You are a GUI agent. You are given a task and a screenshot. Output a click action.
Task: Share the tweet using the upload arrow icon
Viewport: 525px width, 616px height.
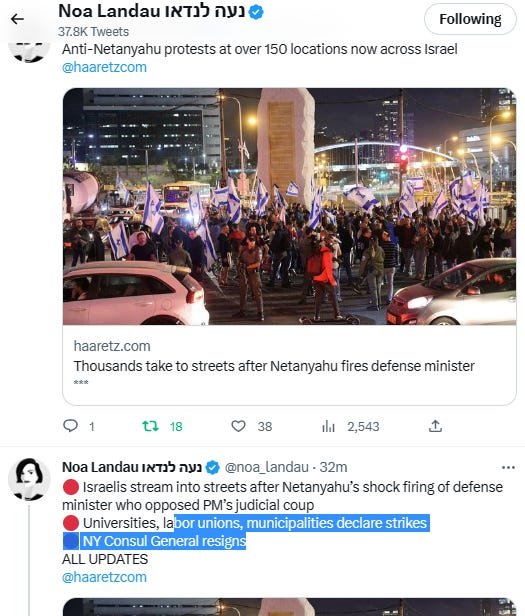click(x=435, y=426)
